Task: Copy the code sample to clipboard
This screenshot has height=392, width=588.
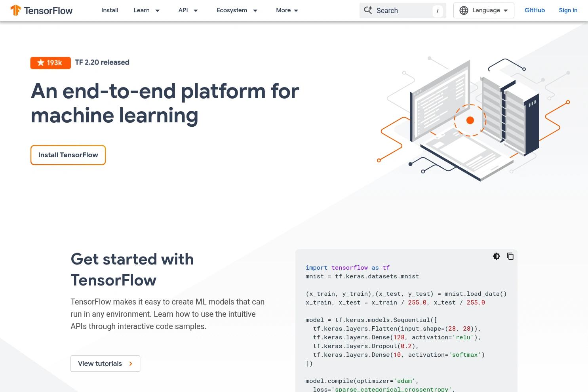Action: tap(510, 256)
